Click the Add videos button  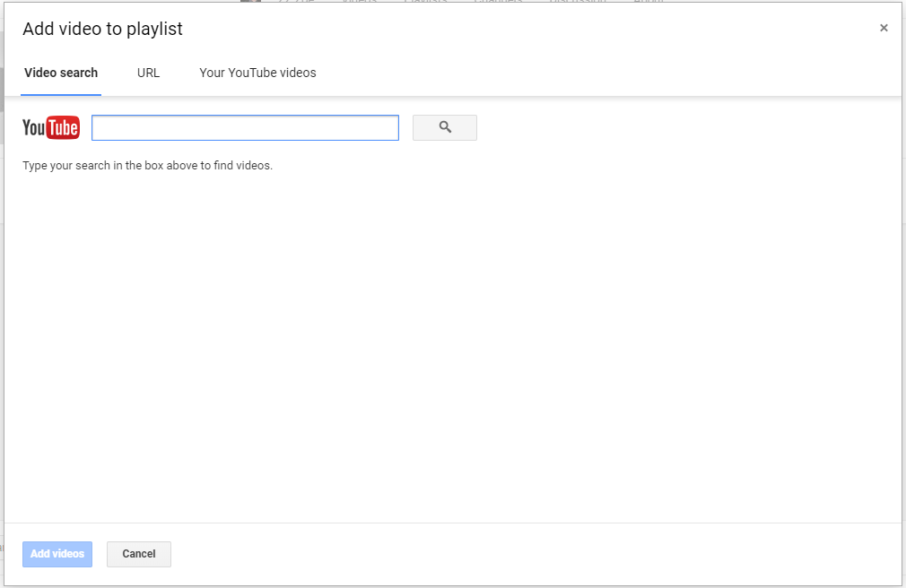point(57,554)
